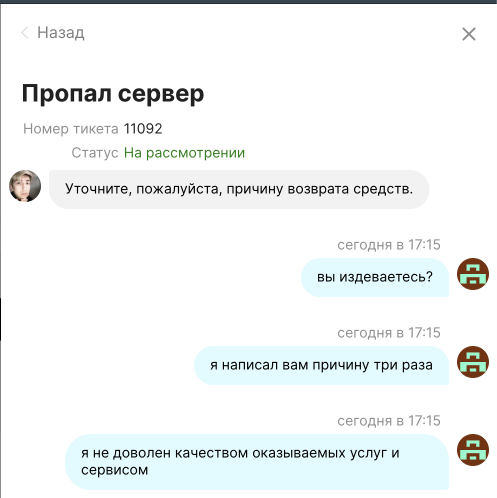Click ticket number 11092
Viewport: 497px width, 498px height.
pos(143,129)
